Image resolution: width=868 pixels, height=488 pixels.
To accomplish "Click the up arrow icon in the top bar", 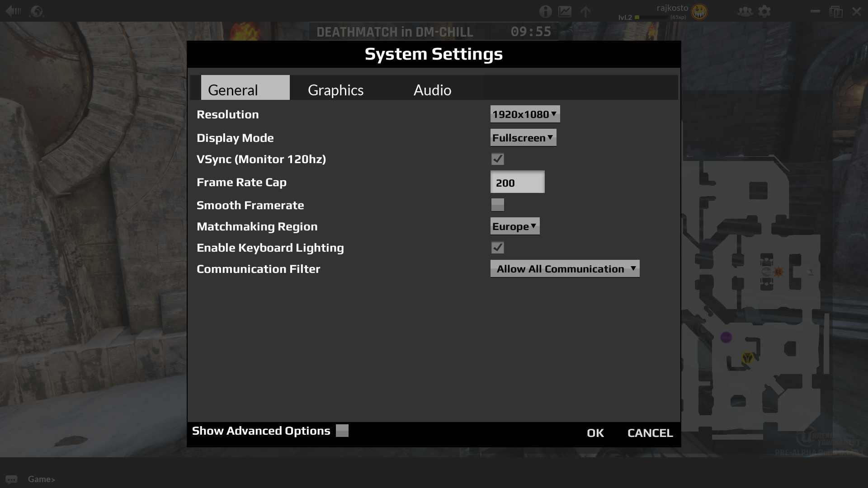I will pyautogui.click(x=585, y=11).
